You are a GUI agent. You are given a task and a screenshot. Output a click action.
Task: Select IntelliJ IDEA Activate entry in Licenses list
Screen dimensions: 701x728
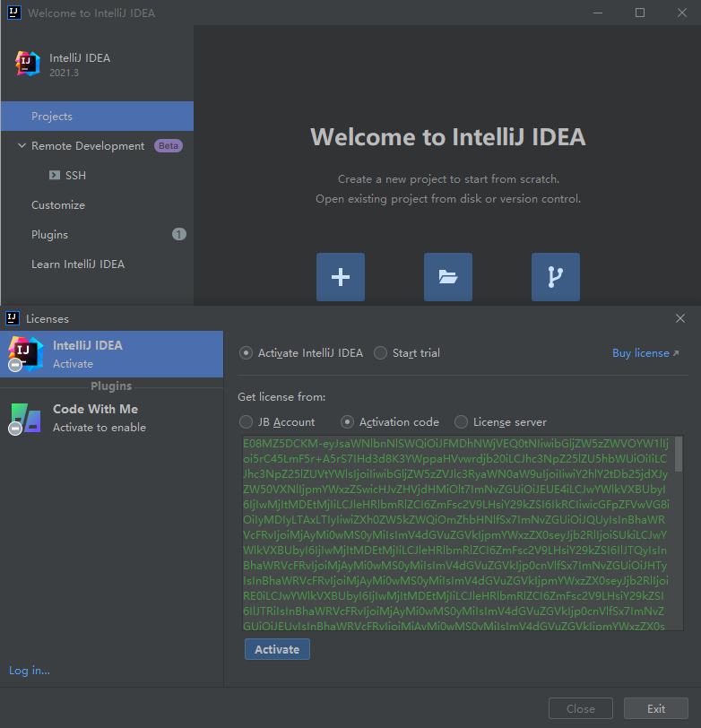pyautogui.click(x=111, y=354)
